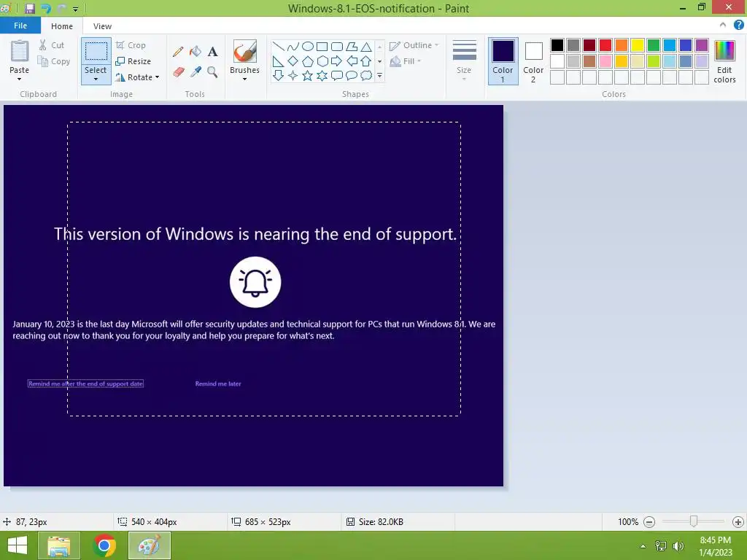Image resolution: width=747 pixels, height=560 pixels.
Task: Activate Color 1 foreground selector
Action: coord(503,61)
